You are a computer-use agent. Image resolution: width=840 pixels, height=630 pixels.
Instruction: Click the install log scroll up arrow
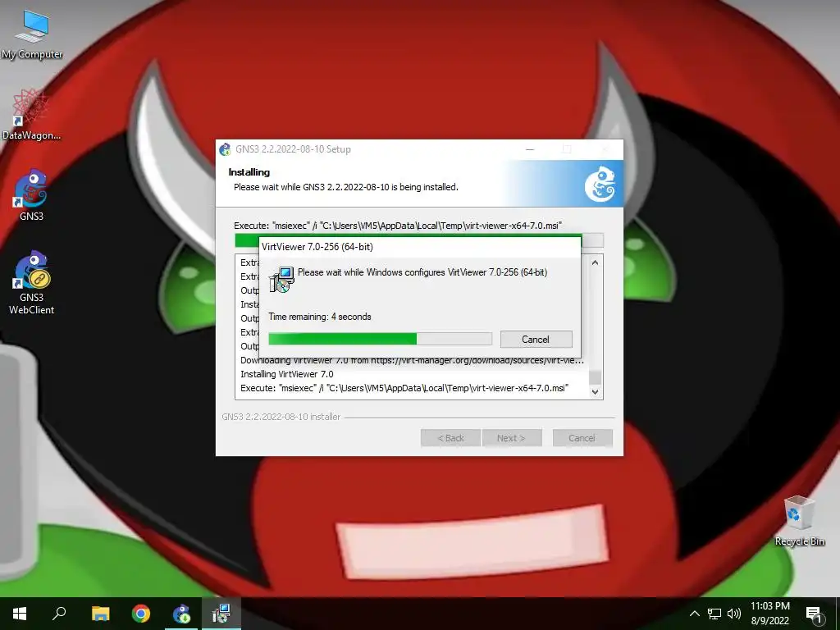click(595, 262)
